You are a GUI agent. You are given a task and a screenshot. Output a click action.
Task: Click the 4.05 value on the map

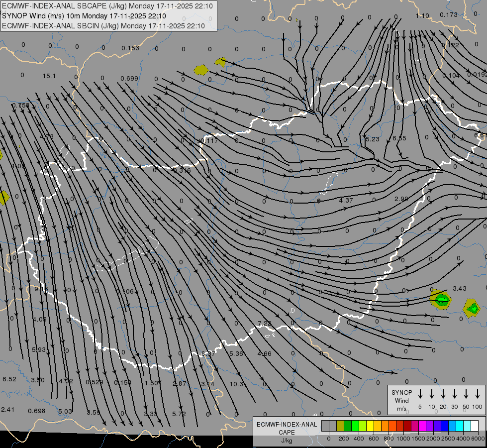(x=40, y=319)
